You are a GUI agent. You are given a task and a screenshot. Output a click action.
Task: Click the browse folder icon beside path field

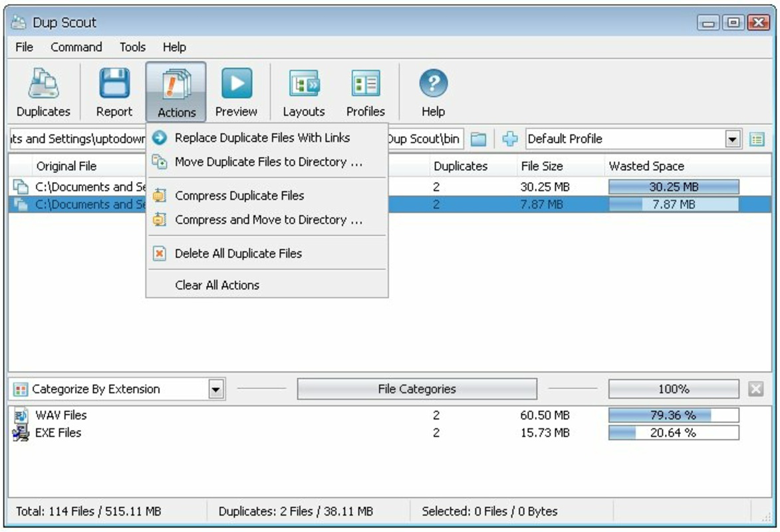(x=479, y=139)
